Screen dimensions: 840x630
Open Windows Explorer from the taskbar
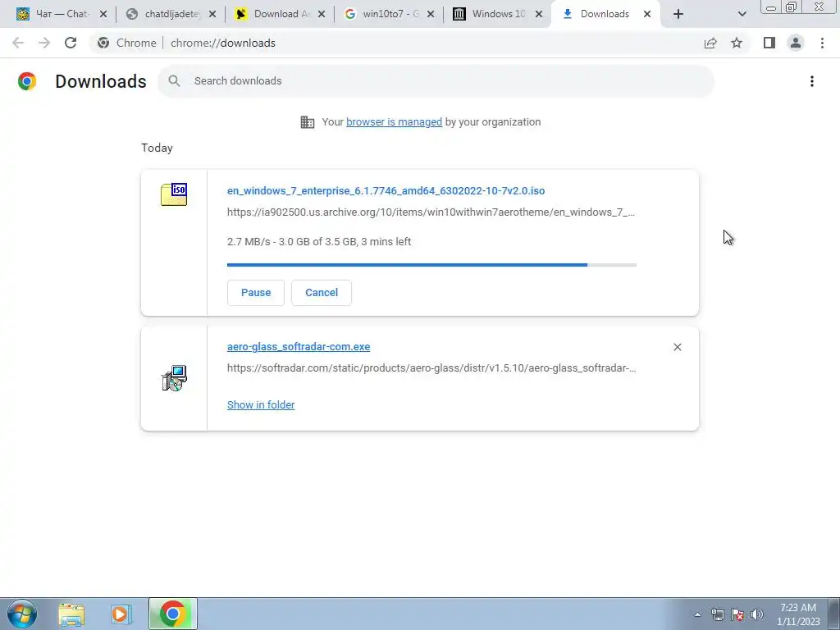[71, 614]
